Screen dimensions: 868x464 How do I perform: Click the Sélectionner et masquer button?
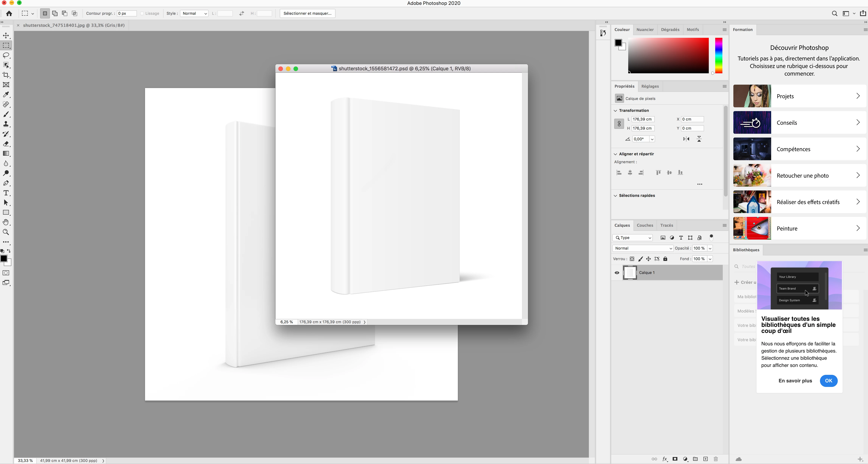(x=307, y=13)
